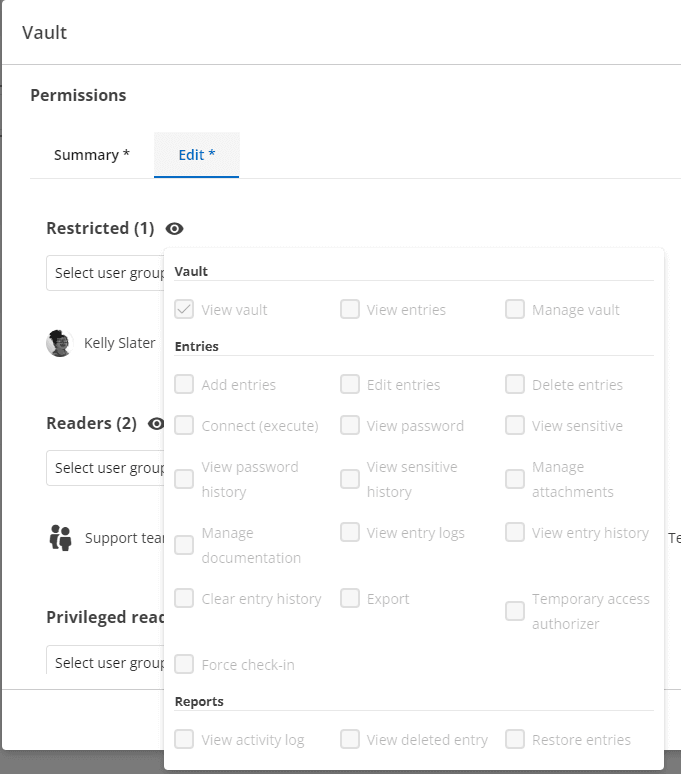Screen dimensions: 681x774
Task: Expand the Privileged readers user group dropdown
Action: [x=105, y=663]
